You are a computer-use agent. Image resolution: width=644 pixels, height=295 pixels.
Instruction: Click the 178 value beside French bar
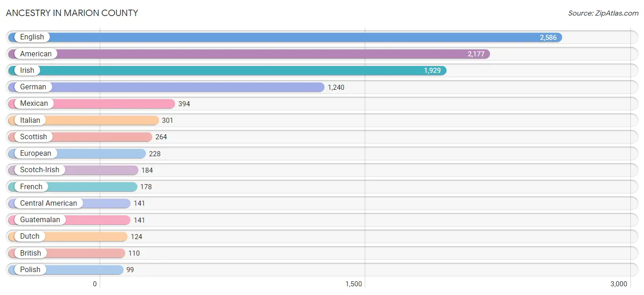(146, 187)
